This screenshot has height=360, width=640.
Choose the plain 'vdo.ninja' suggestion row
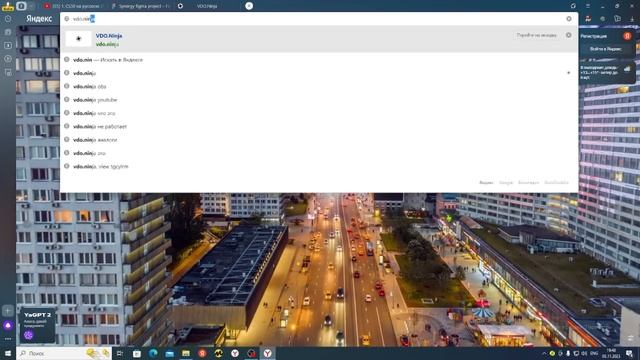(319, 73)
